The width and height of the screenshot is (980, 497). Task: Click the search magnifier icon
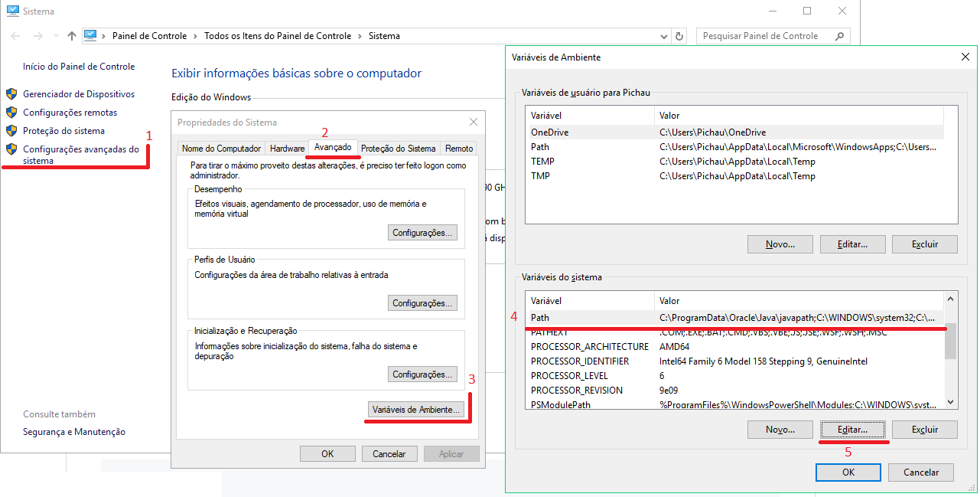(x=839, y=36)
